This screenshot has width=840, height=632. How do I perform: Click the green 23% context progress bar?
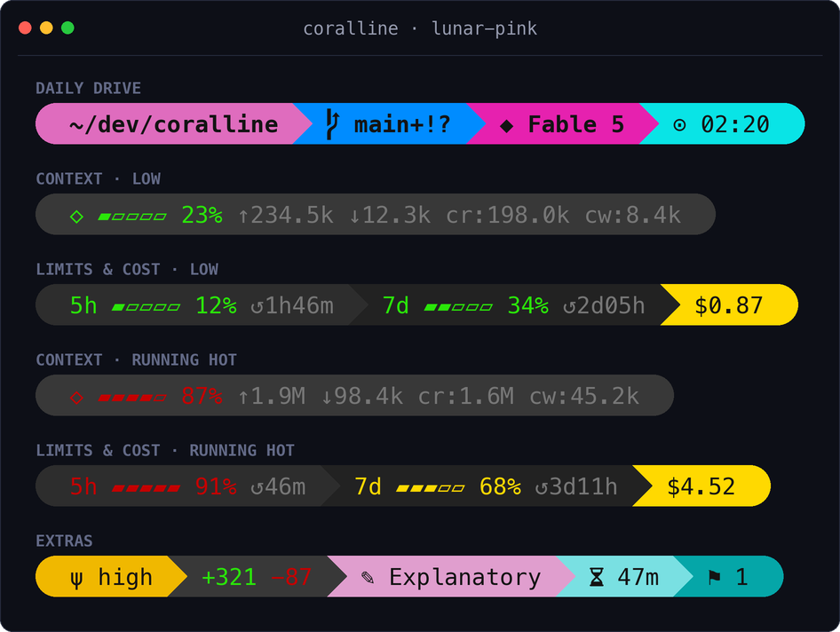[132, 217]
